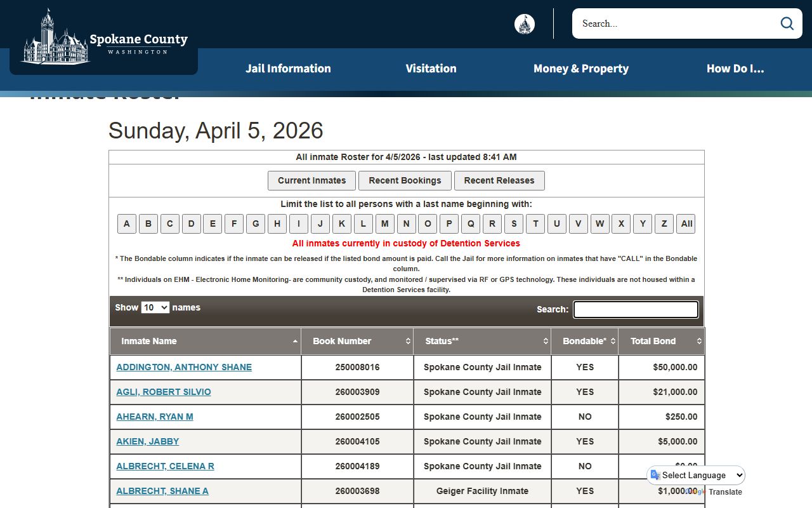812x508 pixels.
Task: Sort table by Bondable column
Action: click(x=584, y=341)
